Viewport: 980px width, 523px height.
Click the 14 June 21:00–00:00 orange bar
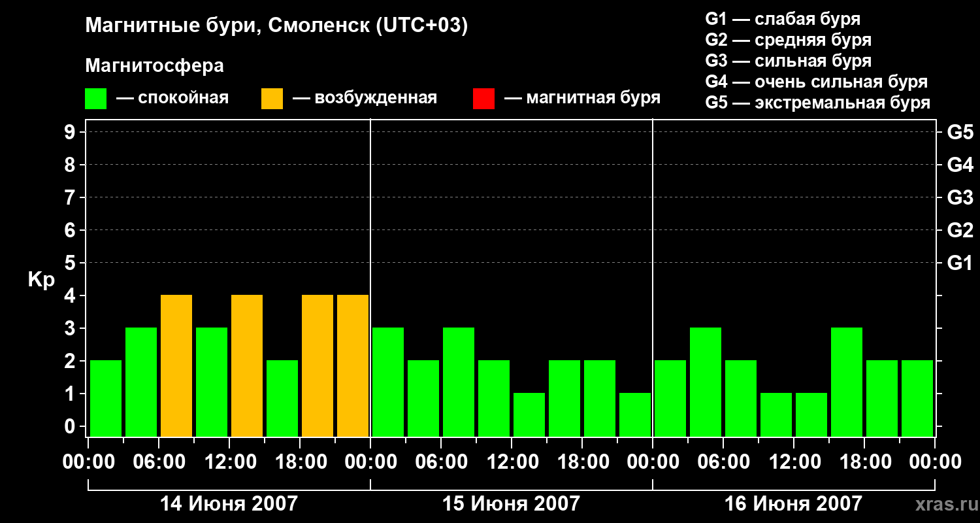pos(353,365)
